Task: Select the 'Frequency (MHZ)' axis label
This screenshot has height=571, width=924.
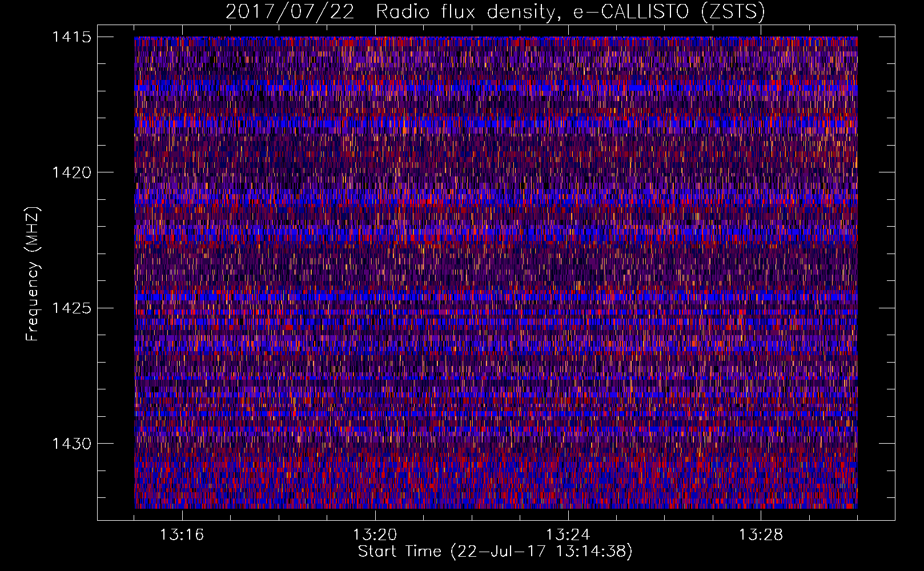Action: (33, 274)
